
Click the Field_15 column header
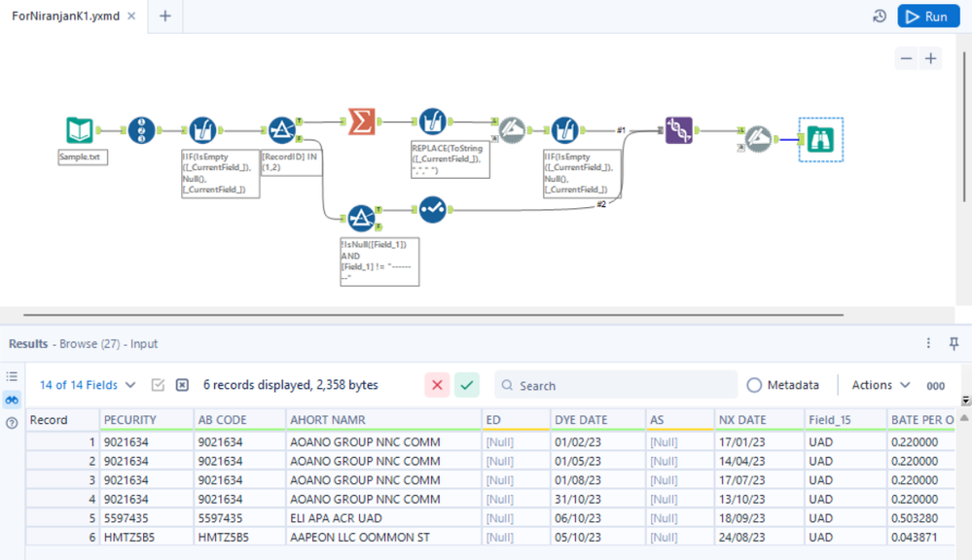tap(846, 420)
